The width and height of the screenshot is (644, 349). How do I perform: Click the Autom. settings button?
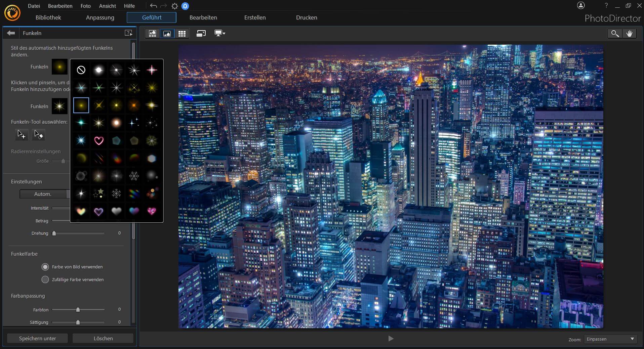(43, 194)
